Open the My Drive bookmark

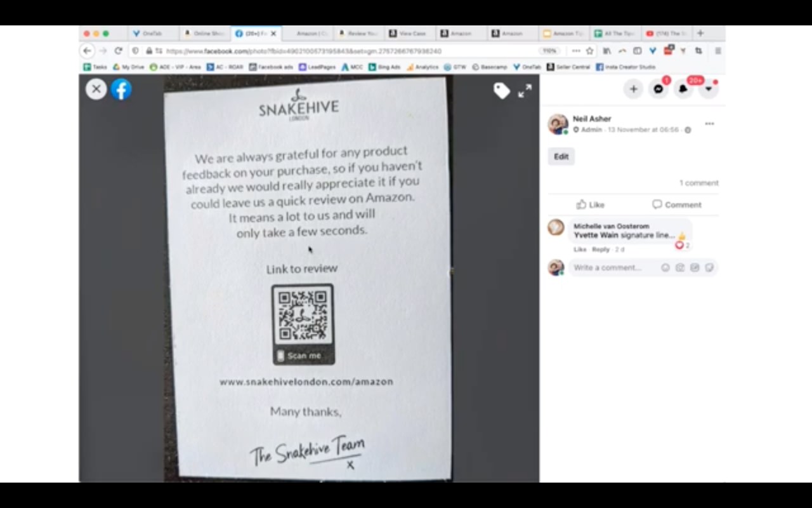tap(129, 67)
